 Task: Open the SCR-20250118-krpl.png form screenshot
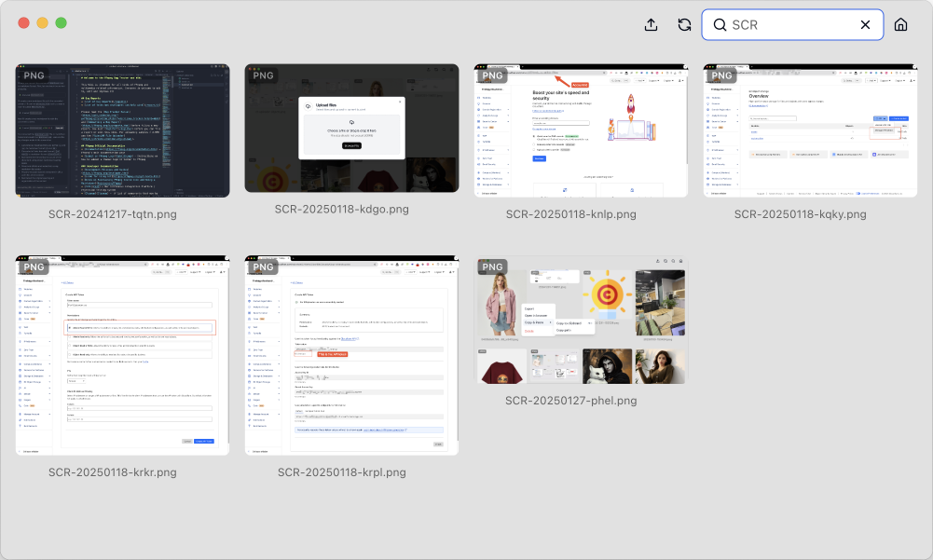(x=351, y=354)
